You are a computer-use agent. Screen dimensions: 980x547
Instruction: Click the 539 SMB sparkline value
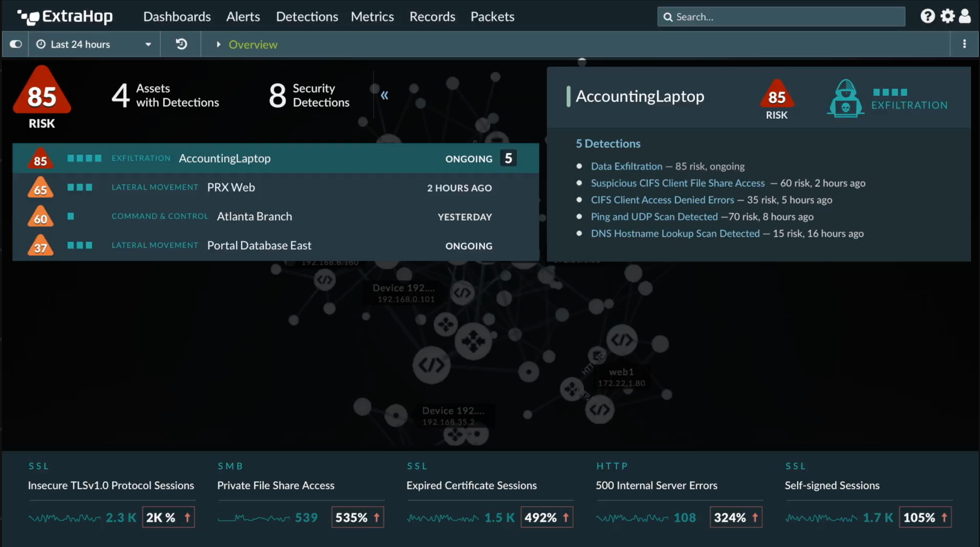[306, 518]
